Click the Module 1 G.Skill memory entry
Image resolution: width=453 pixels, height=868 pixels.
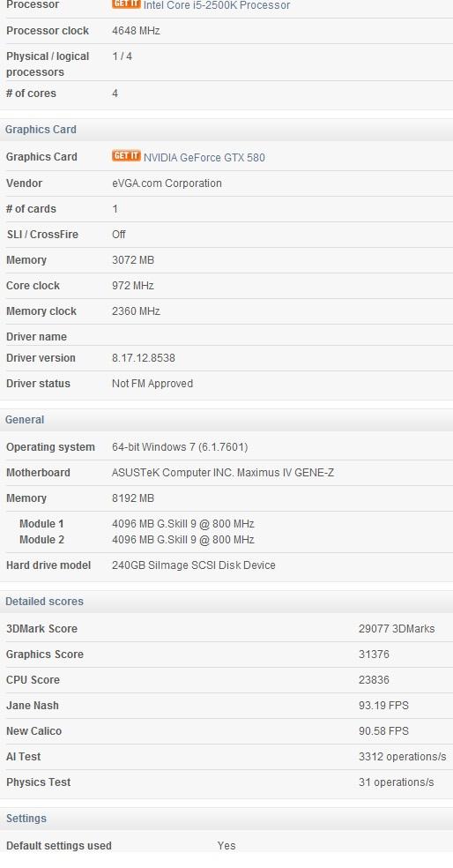tap(183, 524)
